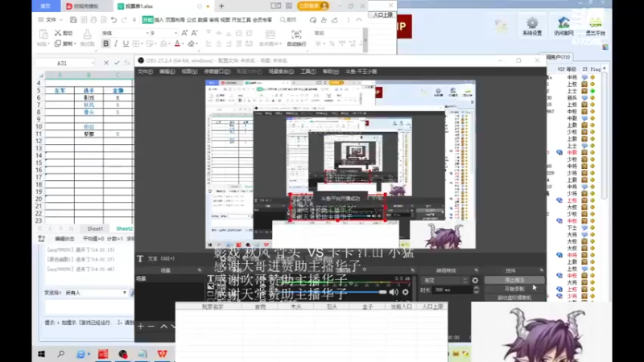Toggle italic formatting
This screenshot has width=644, height=362.
116,43
